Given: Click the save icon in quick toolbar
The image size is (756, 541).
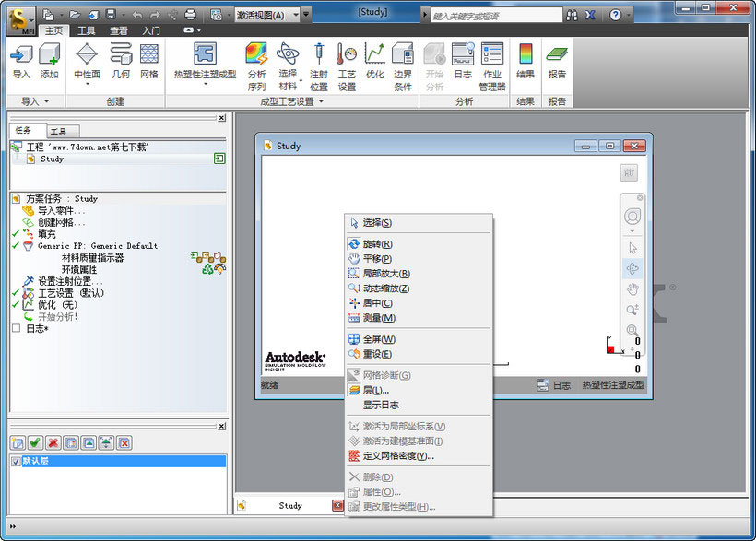Looking at the screenshot, I should point(111,15).
